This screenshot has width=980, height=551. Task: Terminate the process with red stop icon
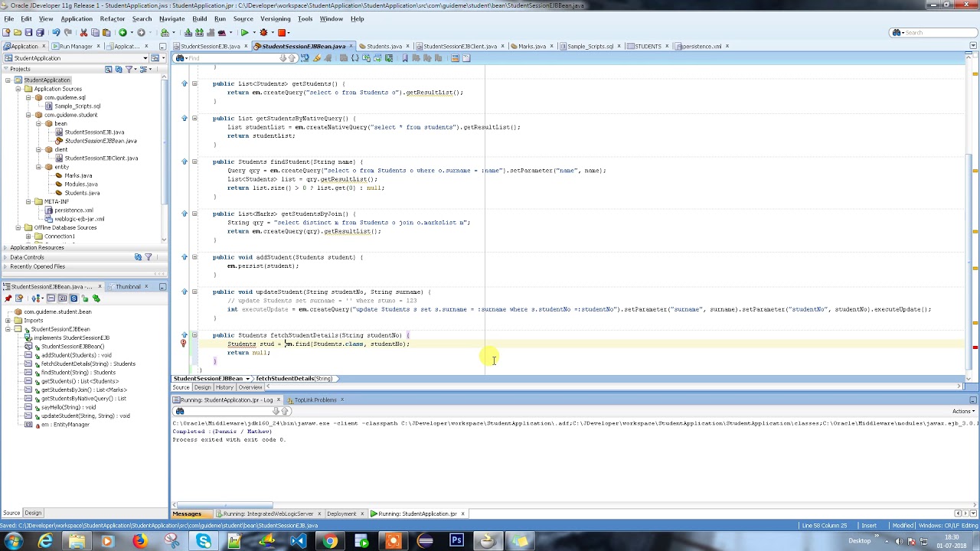coord(282,32)
